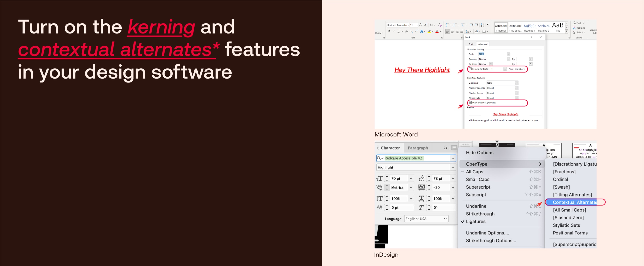The width and height of the screenshot is (644, 266).
Task: Click Replace in Word Editing group
Action: (x=579, y=28)
